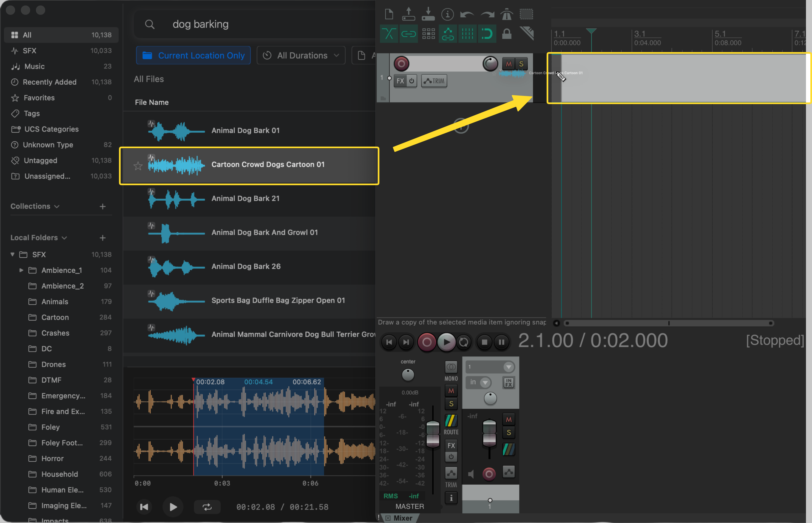Select All in the library sidebar
Viewport: 812px width, 523px height.
(x=61, y=35)
